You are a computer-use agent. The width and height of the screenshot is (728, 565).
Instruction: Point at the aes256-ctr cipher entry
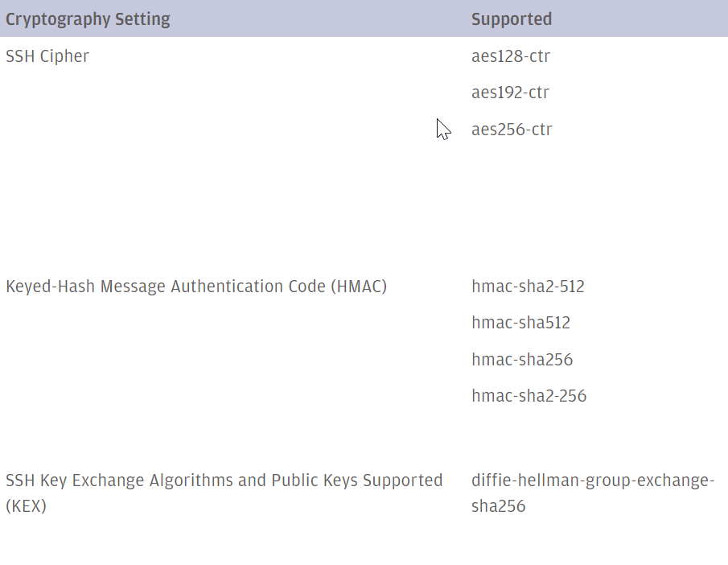tap(512, 130)
